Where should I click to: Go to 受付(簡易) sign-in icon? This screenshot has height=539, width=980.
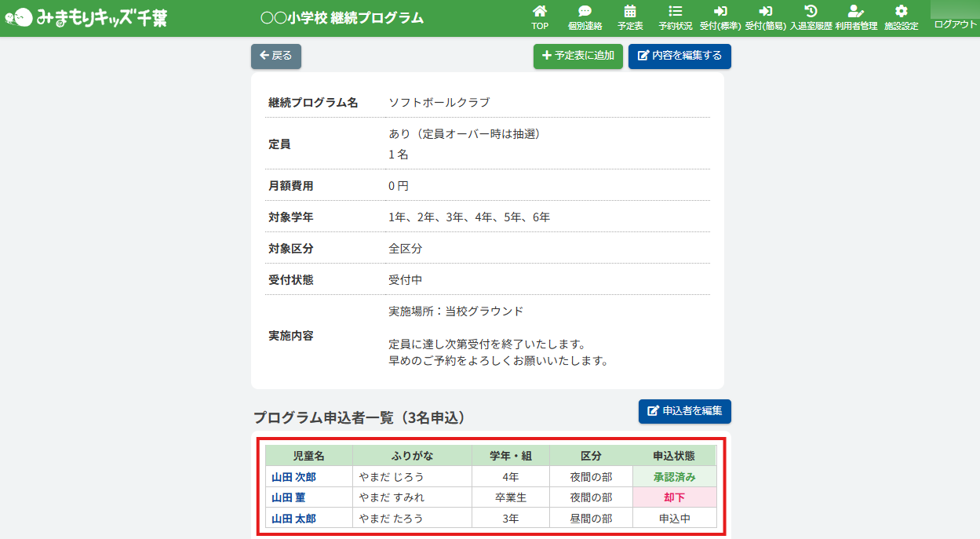765,12
